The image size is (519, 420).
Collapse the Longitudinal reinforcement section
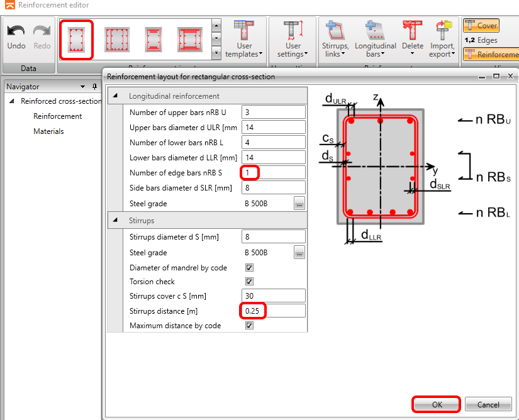point(115,96)
